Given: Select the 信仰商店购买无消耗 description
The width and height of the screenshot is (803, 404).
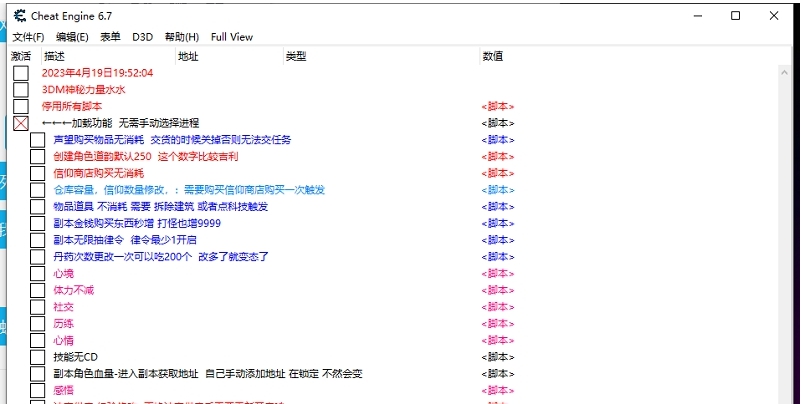Looking at the screenshot, I should (98, 173).
